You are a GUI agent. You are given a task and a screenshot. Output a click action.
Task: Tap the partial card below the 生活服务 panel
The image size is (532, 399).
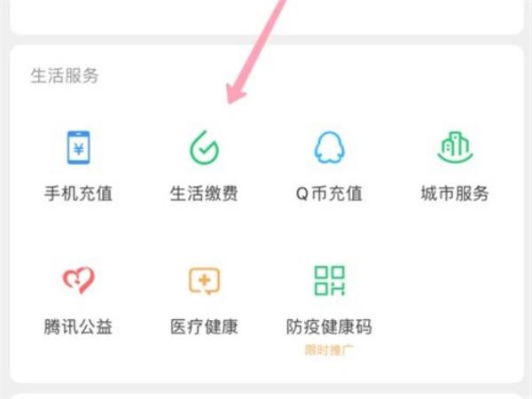(267, 396)
